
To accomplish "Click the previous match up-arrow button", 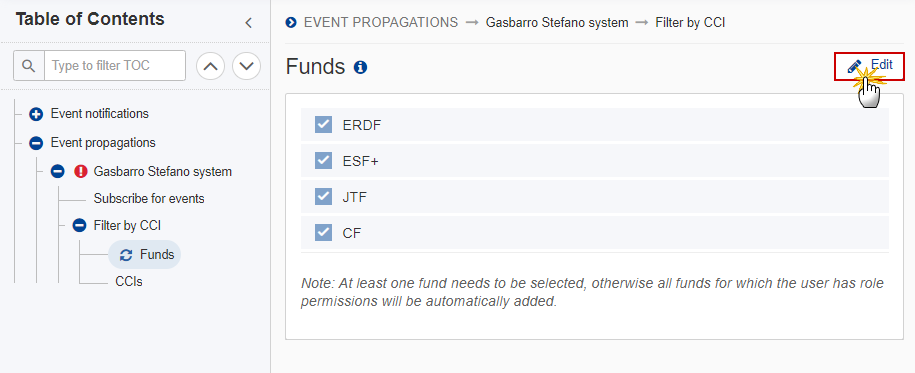I will pos(211,66).
